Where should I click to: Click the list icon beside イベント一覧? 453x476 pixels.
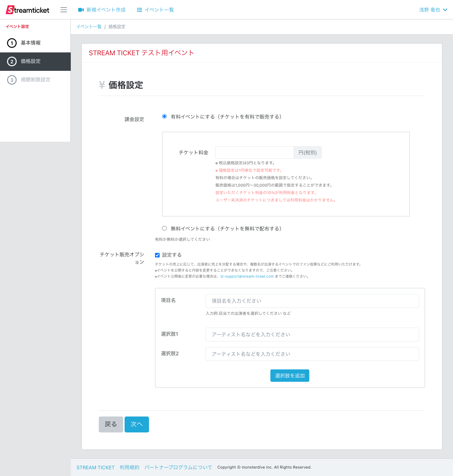tap(139, 10)
